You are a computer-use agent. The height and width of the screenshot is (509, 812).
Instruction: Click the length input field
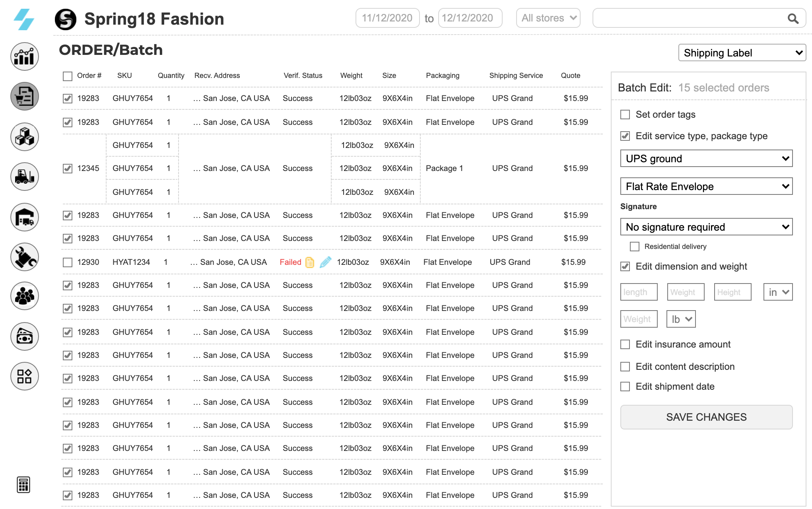tap(639, 292)
